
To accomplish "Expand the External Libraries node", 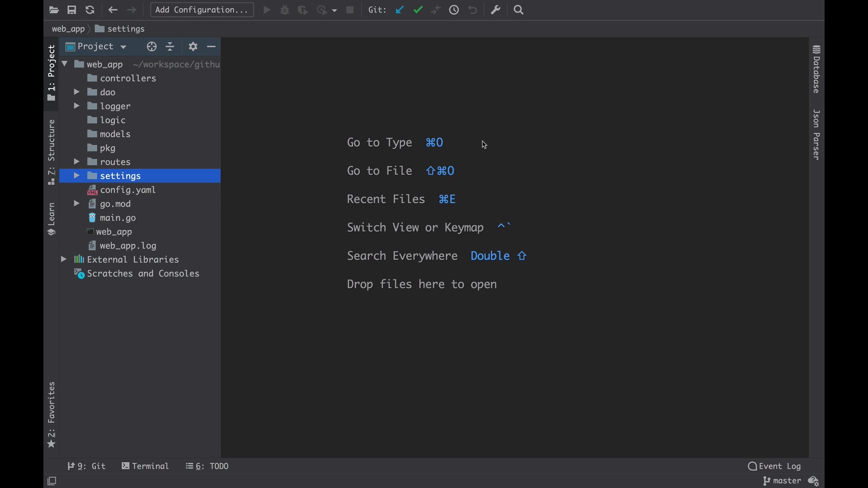I will (x=64, y=260).
